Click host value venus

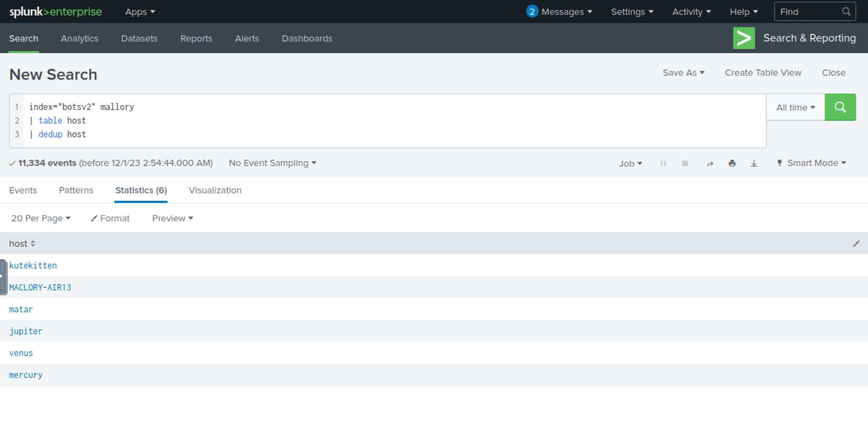[21, 353]
